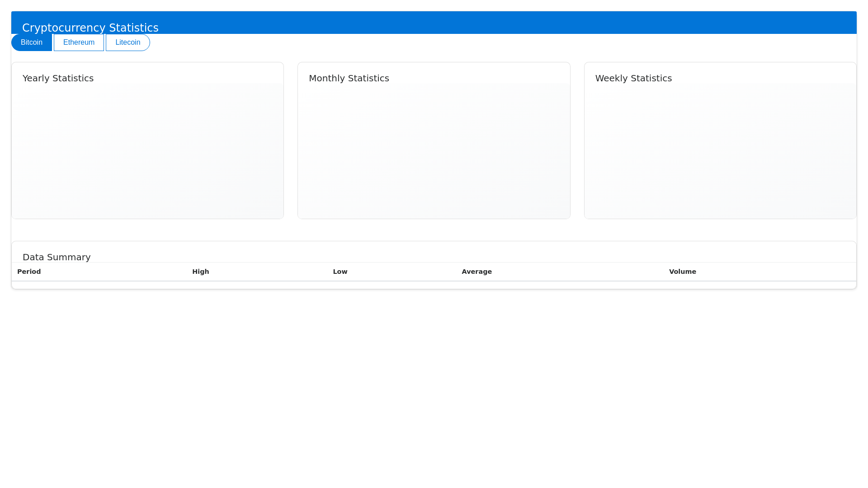This screenshot has width=868, height=488.
Task: Click the Data Summary heading
Action: tap(57, 257)
